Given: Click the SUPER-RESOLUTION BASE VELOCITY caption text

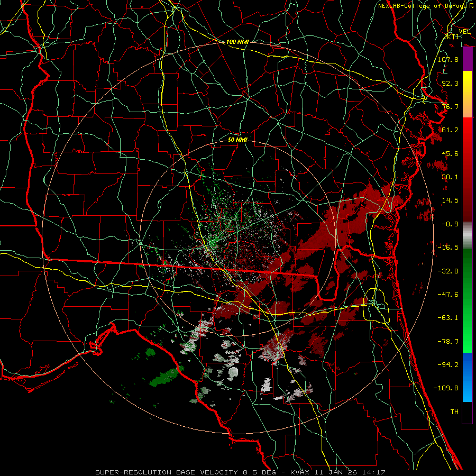Looking at the screenshot, I should [168, 472].
